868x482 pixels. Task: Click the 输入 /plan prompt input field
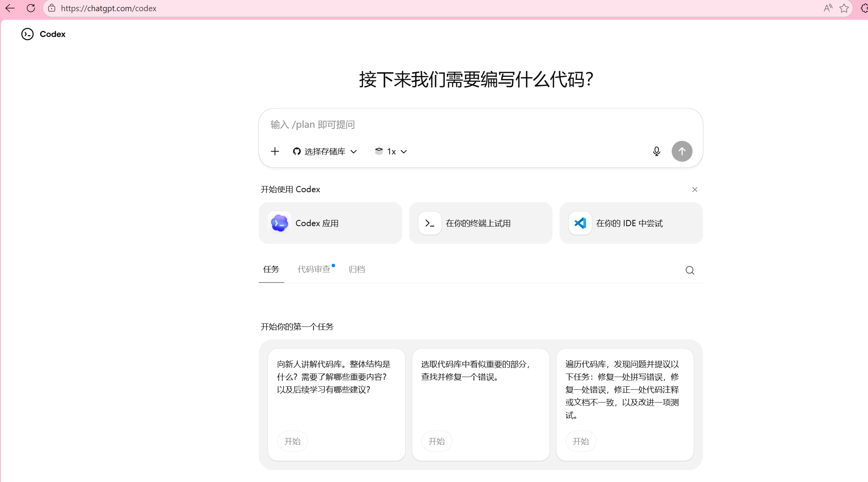[463, 125]
